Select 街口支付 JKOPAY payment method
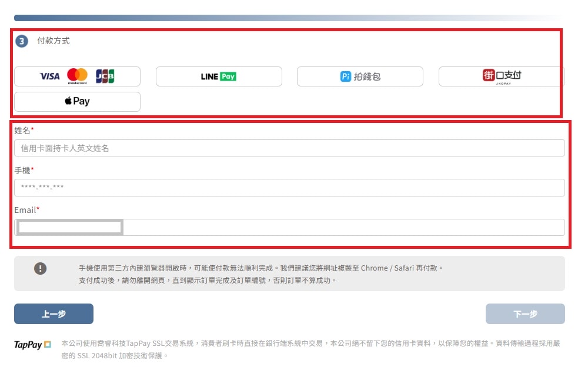This screenshot has width=588, height=370. point(502,76)
